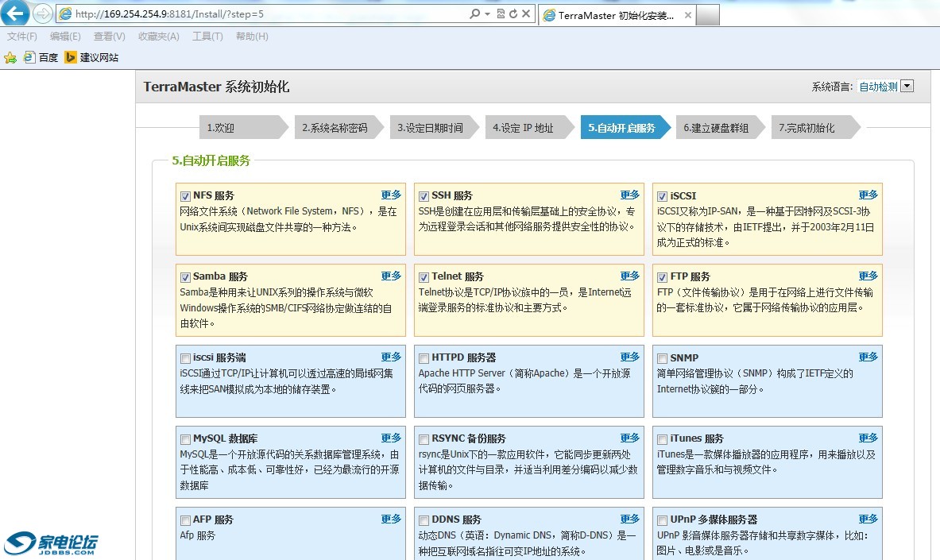The image size is (940, 560).
Task: Click 更多 link for iscsi 服务端
Action: (x=391, y=357)
